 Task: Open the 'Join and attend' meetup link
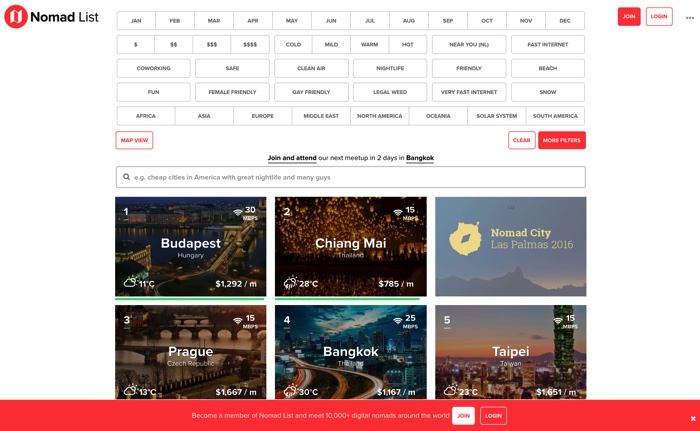pos(292,158)
